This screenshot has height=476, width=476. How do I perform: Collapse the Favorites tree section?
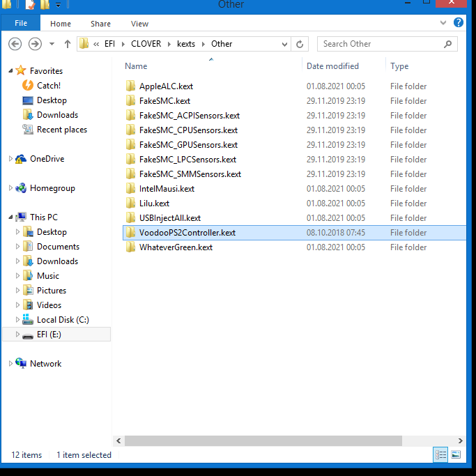tap(10, 70)
